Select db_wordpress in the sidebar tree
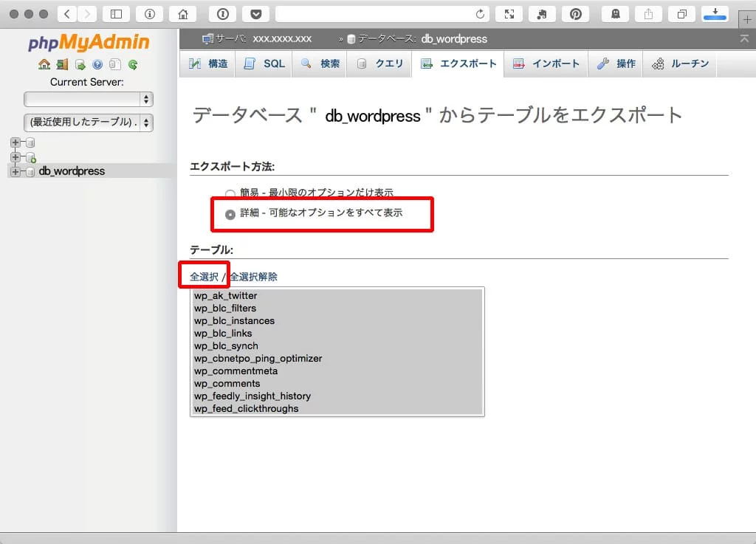756x544 pixels. [72, 171]
